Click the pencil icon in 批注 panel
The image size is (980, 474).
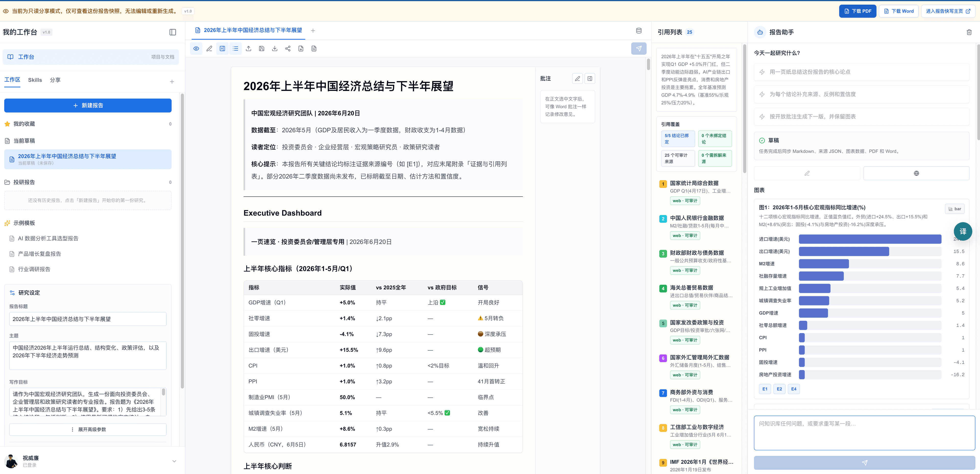click(x=578, y=78)
